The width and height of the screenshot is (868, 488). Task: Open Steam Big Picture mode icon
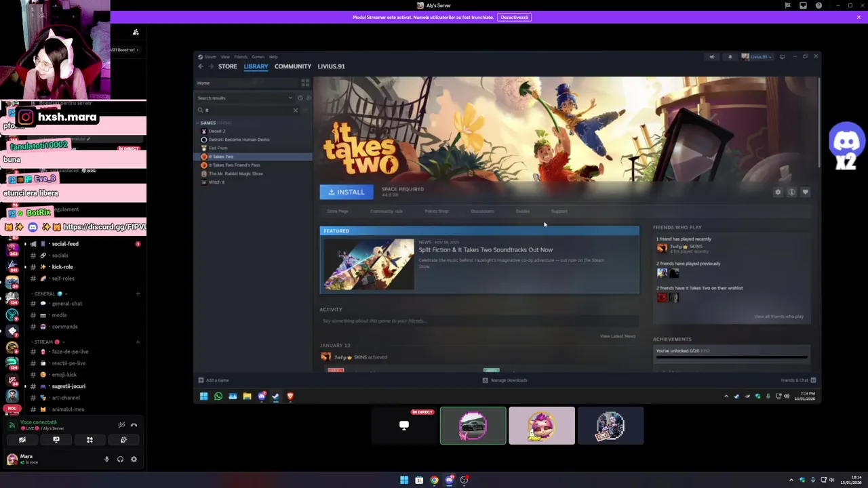pos(782,57)
